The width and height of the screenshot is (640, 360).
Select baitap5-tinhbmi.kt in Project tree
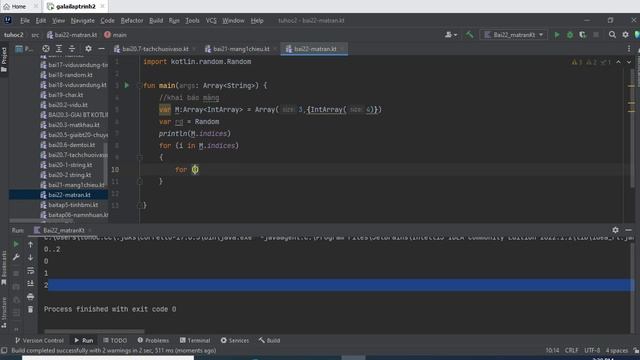[73, 205]
